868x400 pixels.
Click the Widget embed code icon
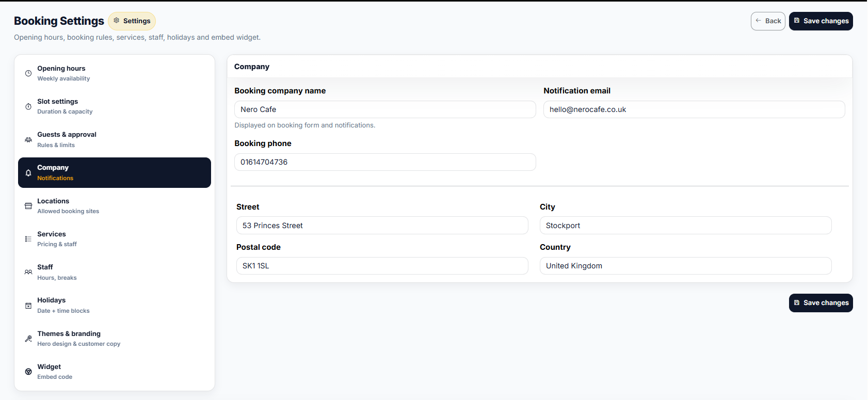28,372
